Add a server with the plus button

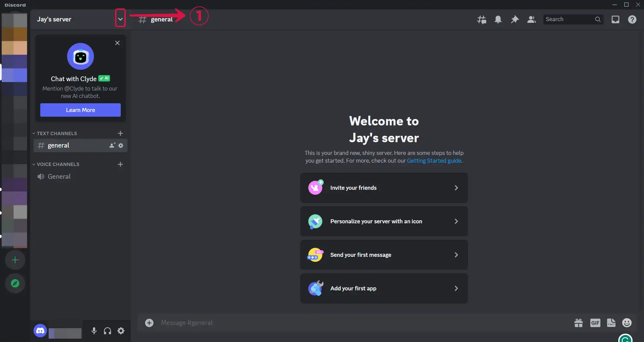click(15, 260)
